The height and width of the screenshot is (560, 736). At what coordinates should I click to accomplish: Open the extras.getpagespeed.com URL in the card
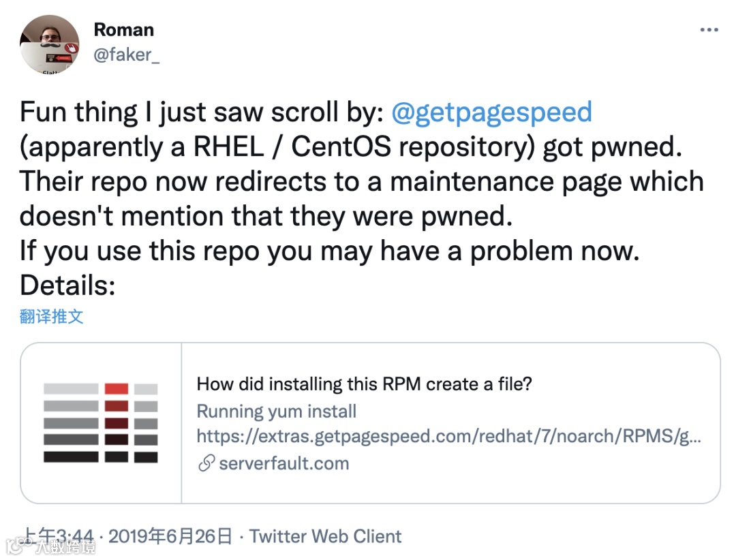click(x=448, y=437)
